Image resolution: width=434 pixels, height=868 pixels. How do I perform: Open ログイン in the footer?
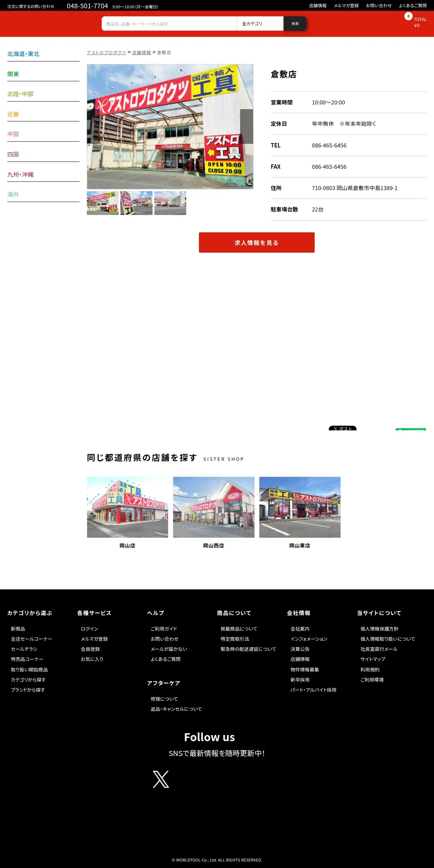pyautogui.click(x=90, y=629)
